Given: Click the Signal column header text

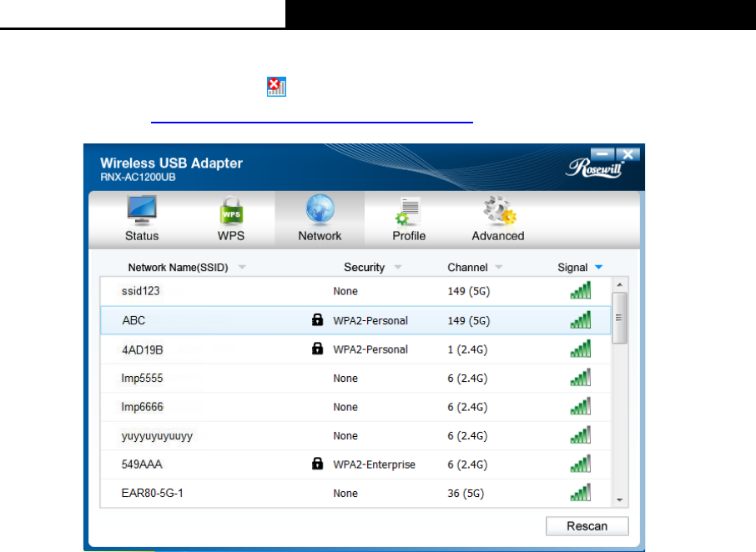Looking at the screenshot, I should point(572,268).
